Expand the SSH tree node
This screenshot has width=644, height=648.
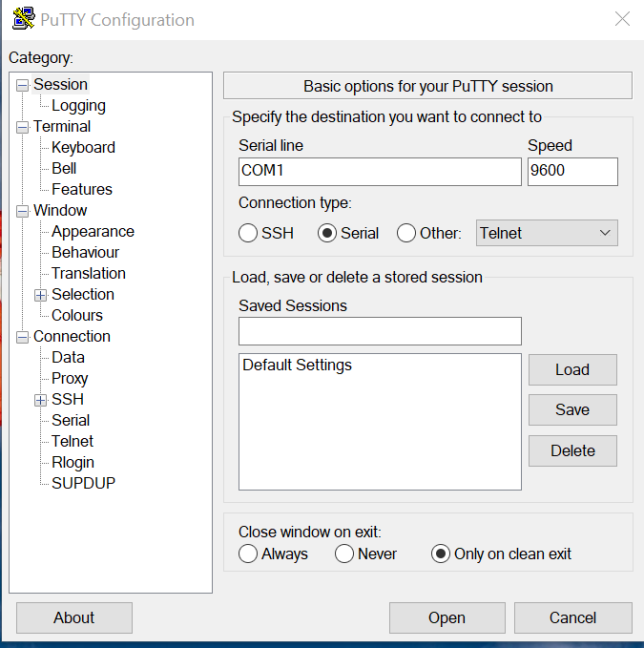41,400
